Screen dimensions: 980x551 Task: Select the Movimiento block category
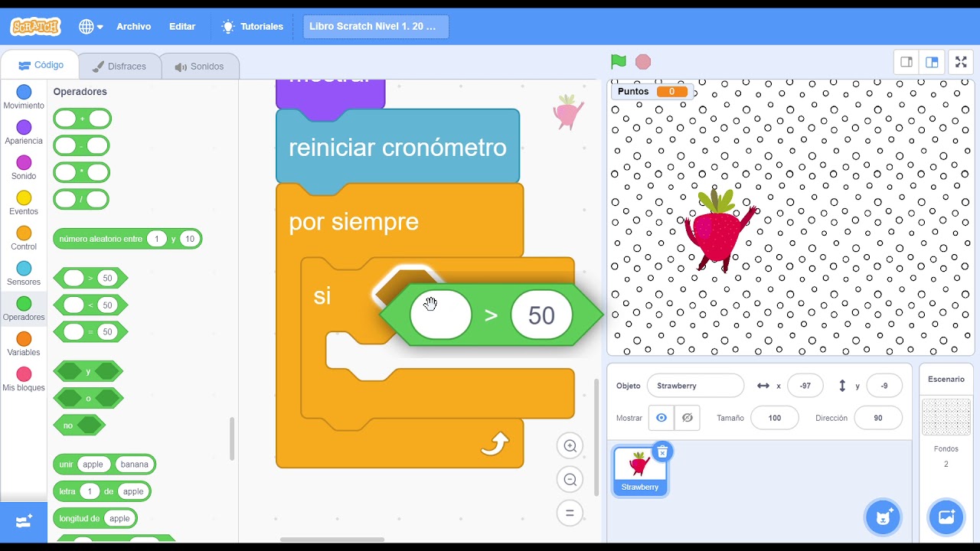(24, 97)
